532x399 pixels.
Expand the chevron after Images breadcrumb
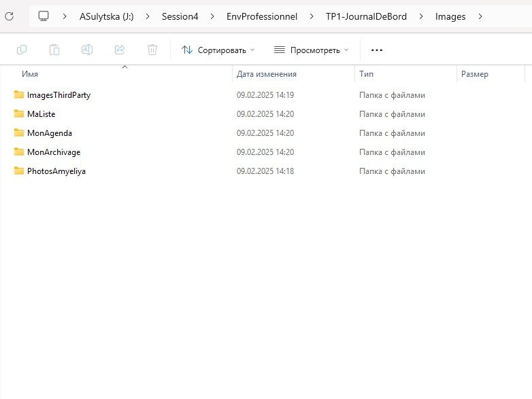(x=481, y=16)
